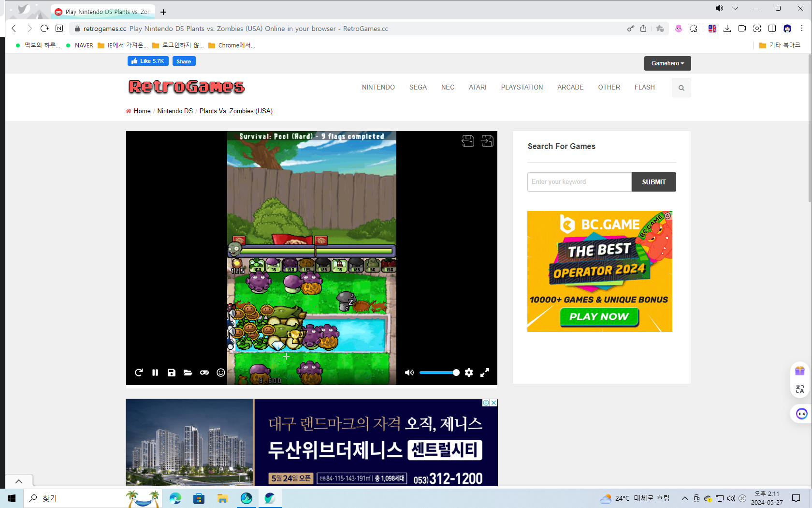Click the first screen layout icon in player
This screenshot has height=508, width=812.
(468, 141)
